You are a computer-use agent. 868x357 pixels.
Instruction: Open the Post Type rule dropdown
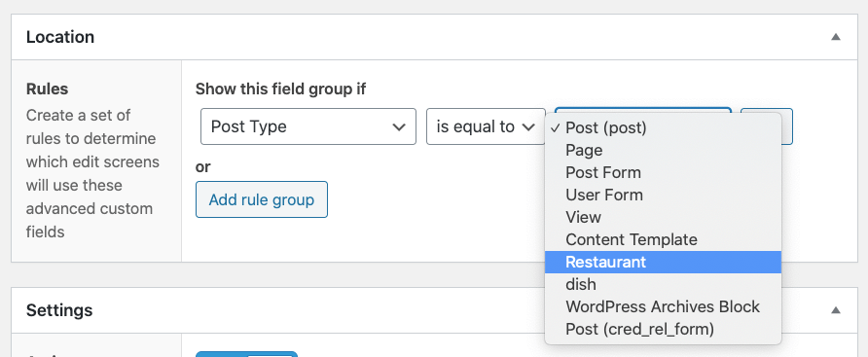308,126
